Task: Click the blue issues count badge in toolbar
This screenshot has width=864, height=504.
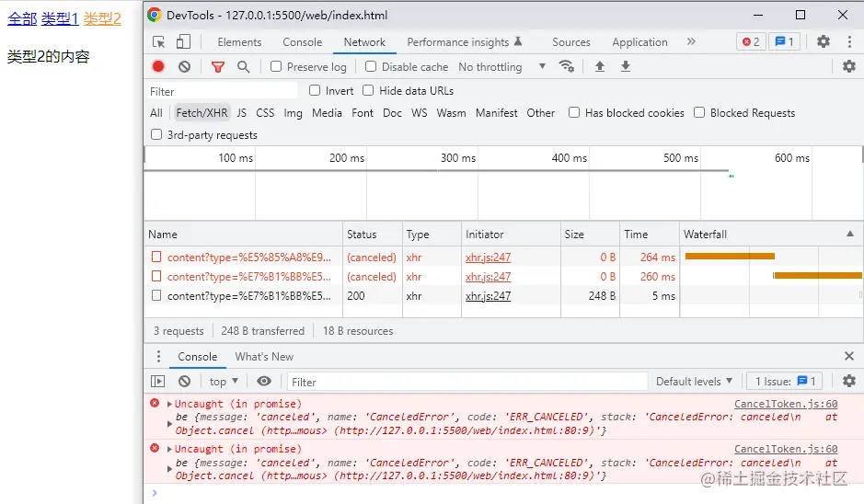Action: 784,42
